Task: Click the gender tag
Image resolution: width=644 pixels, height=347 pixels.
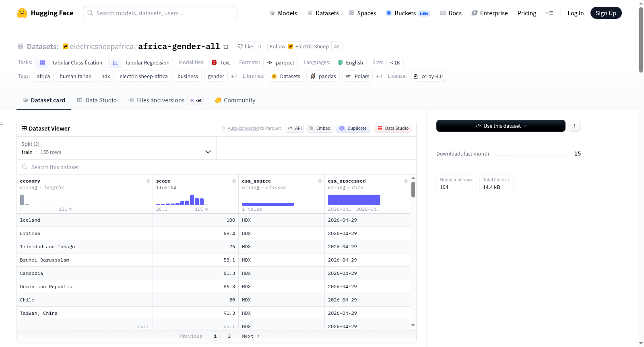Action: pos(216,76)
